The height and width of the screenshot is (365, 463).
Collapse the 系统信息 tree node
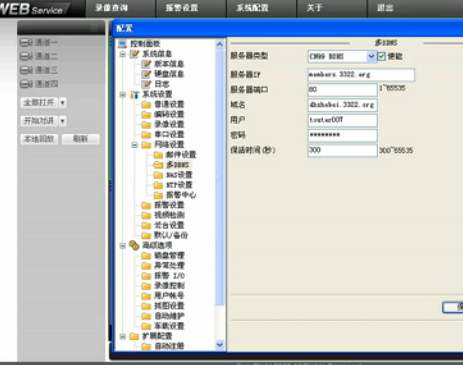point(123,54)
